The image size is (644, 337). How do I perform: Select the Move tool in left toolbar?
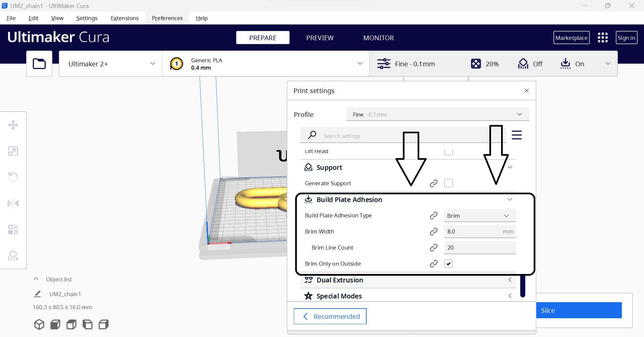pyautogui.click(x=13, y=125)
